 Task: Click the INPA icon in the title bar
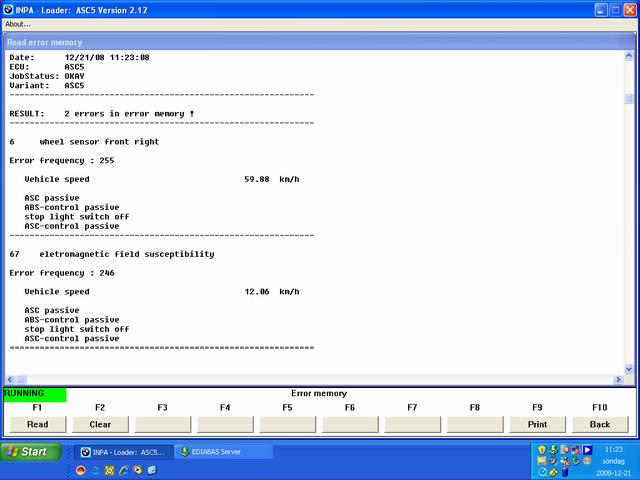[x=9, y=8]
